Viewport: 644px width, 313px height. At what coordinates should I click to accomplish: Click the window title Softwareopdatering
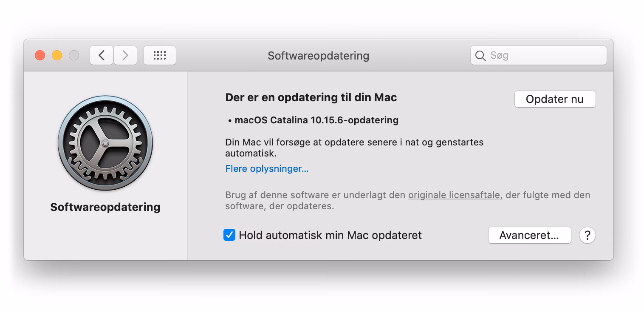point(318,56)
